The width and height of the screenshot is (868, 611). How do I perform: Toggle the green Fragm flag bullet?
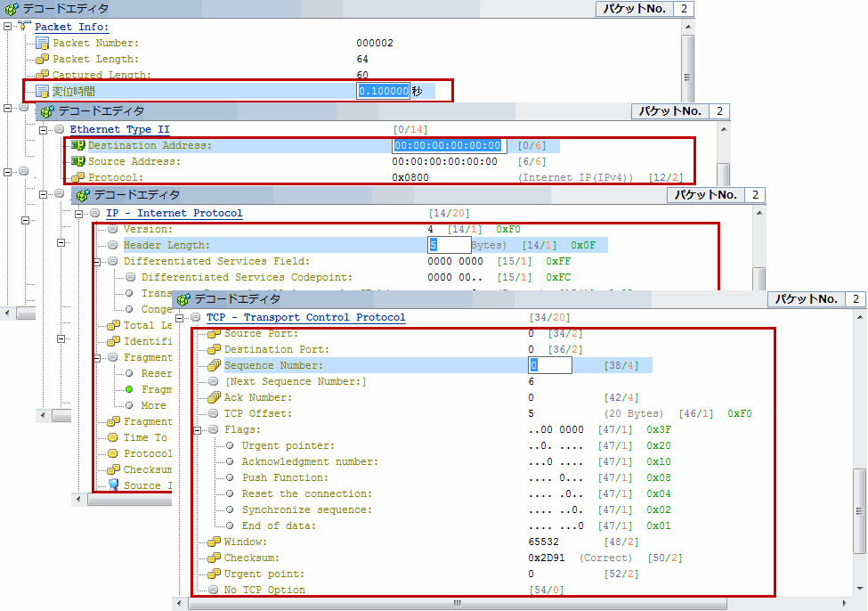point(129,389)
